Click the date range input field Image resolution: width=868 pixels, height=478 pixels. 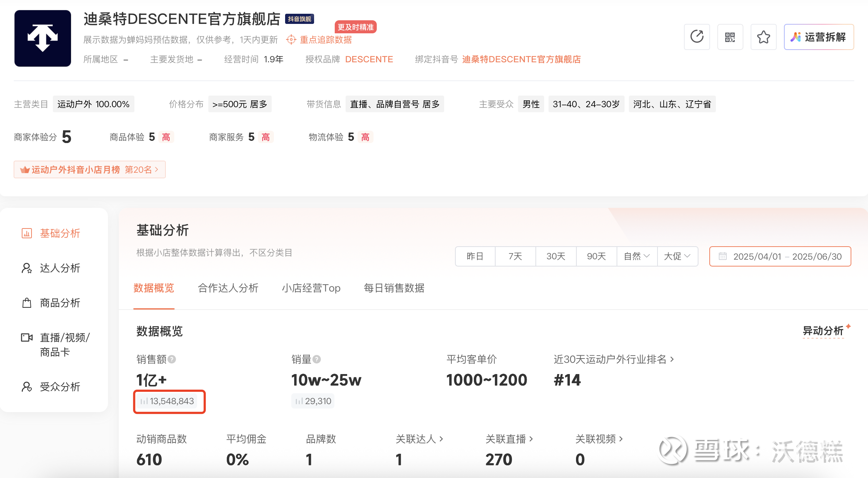click(780, 256)
